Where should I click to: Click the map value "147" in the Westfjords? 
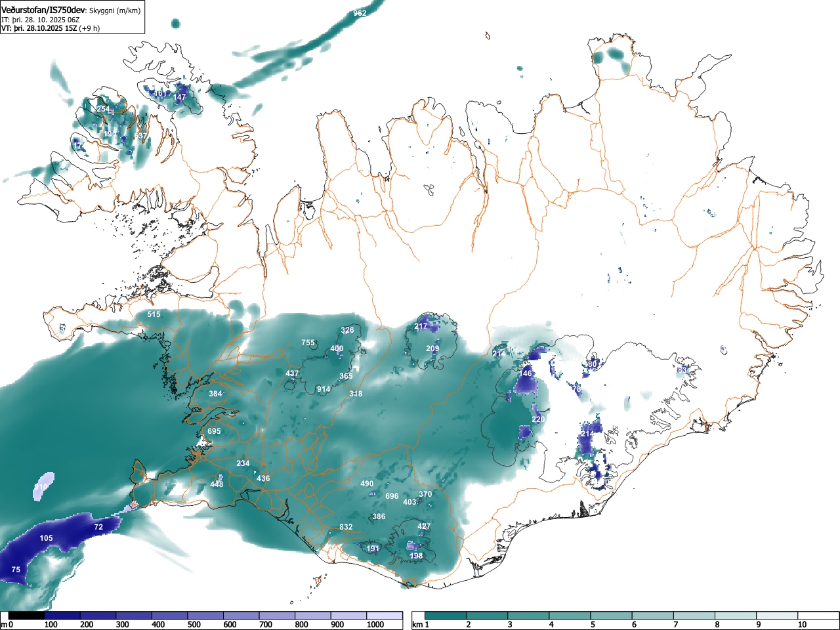[x=179, y=97]
